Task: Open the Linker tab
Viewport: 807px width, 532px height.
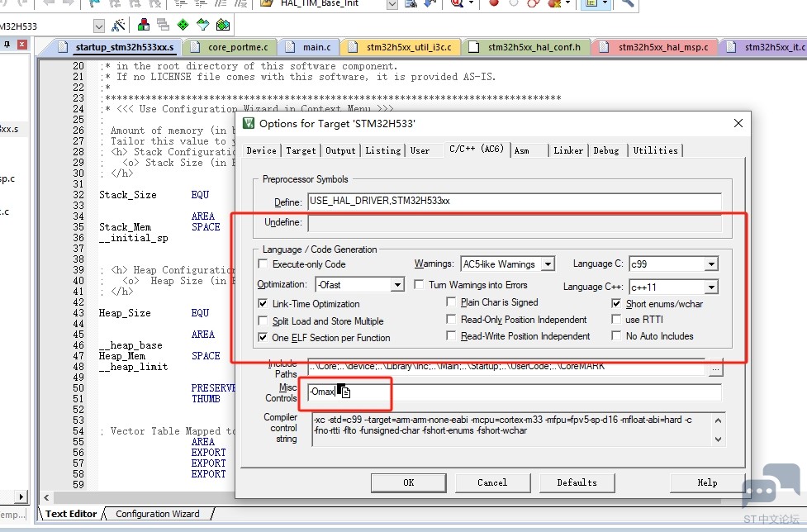Action: 568,150
